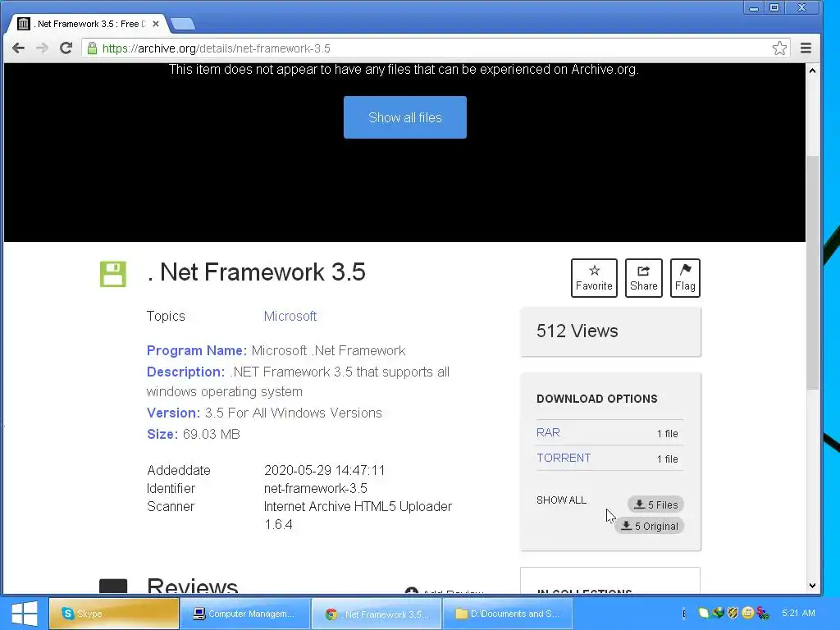This screenshot has height=630, width=840.
Task: Download all 5 Files
Action: pyautogui.click(x=655, y=504)
